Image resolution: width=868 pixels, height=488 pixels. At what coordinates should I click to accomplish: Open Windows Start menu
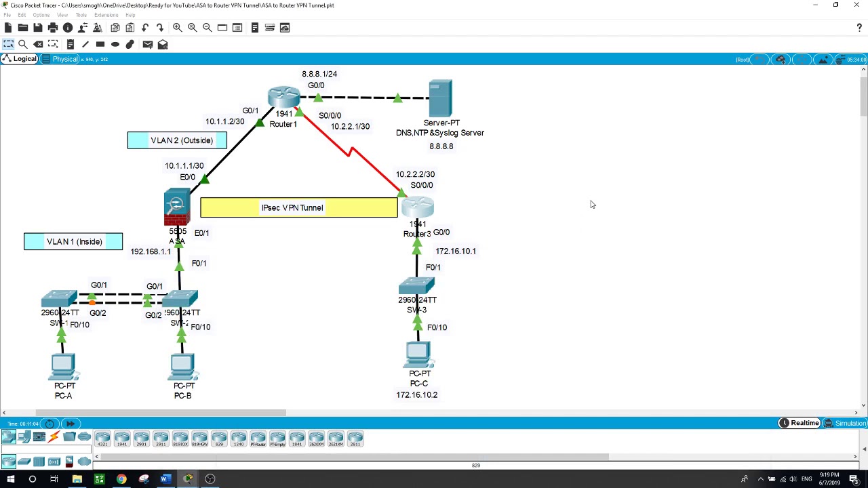[9, 479]
